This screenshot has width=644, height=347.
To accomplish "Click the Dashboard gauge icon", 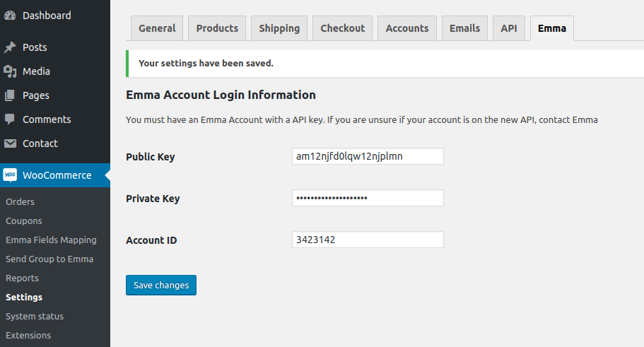I will (x=10, y=16).
